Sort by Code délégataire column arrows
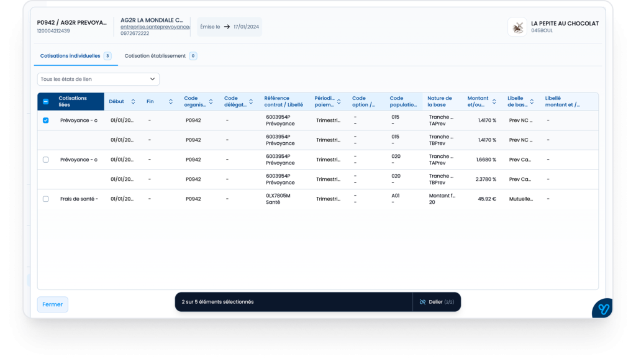The image size is (636, 364). pos(251,101)
